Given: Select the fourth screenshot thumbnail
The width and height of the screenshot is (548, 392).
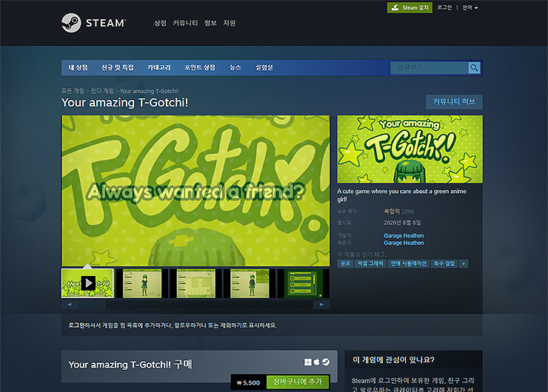Looking at the screenshot, I should tap(250, 283).
